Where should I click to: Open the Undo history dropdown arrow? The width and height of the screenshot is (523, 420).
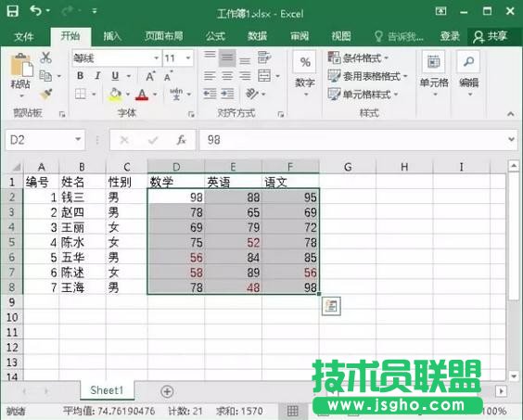[x=48, y=11]
